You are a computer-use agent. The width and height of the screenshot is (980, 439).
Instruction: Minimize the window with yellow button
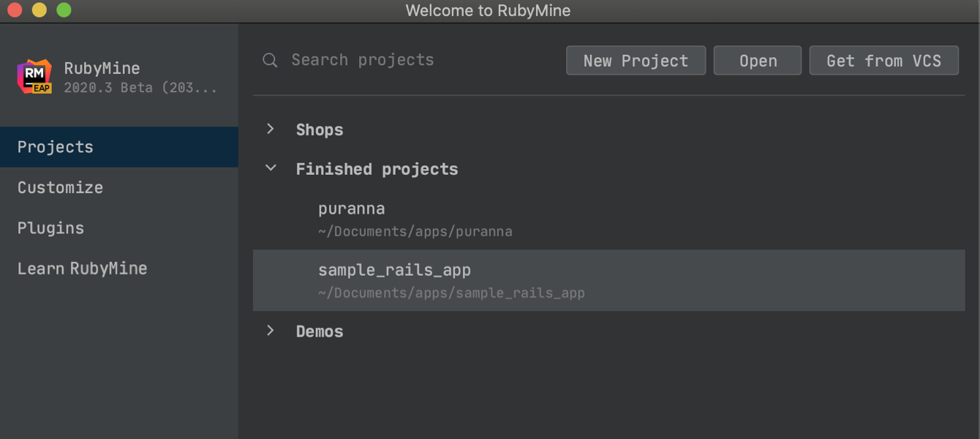pos(40,10)
